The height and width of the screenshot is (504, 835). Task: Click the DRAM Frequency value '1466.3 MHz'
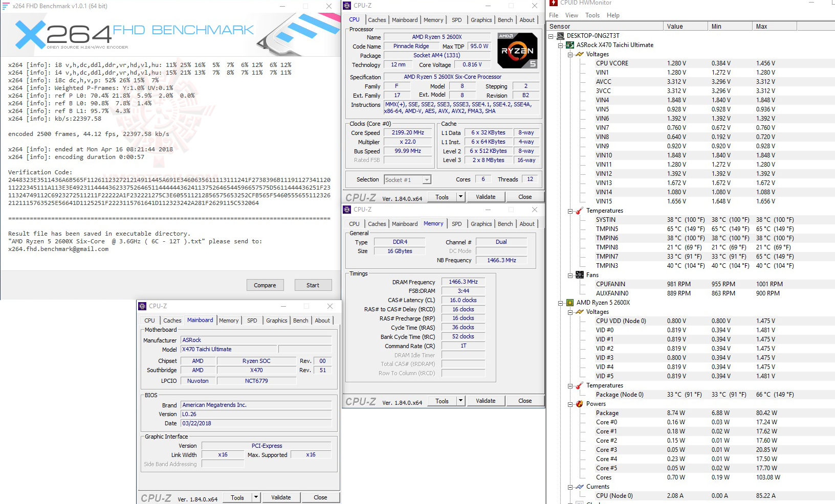click(x=463, y=282)
